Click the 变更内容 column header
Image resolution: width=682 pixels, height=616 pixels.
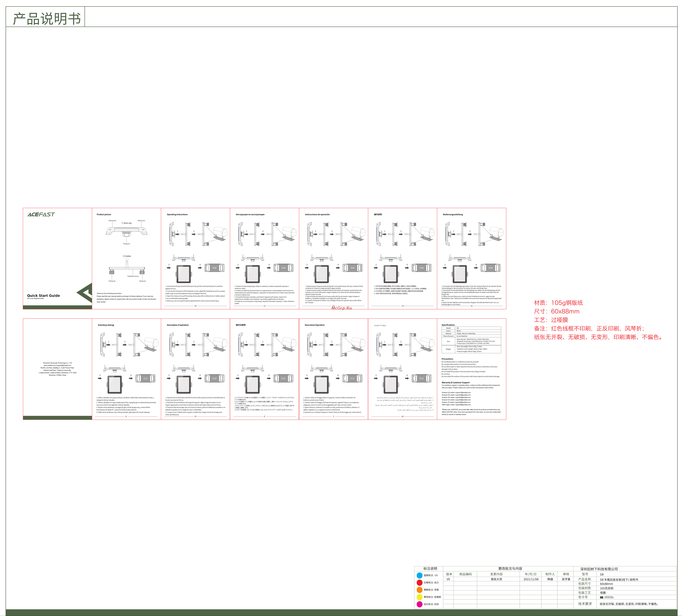click(496, 574)
